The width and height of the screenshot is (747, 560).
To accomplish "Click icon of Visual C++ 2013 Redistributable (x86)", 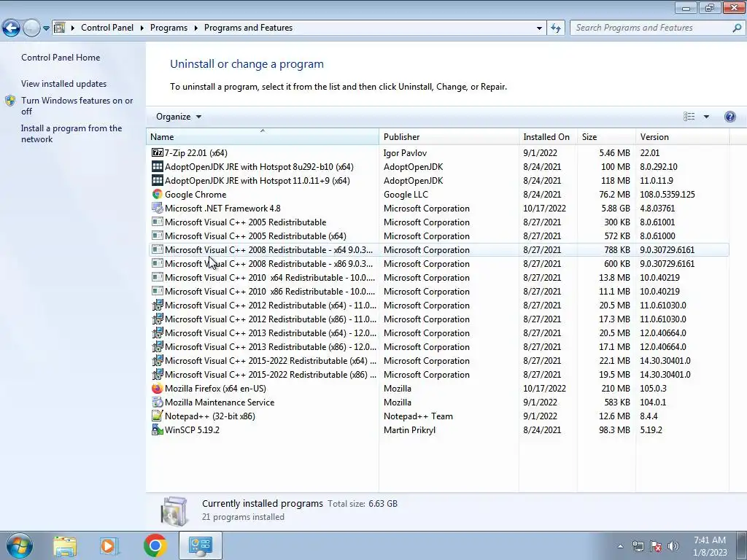I will (158, 346).
